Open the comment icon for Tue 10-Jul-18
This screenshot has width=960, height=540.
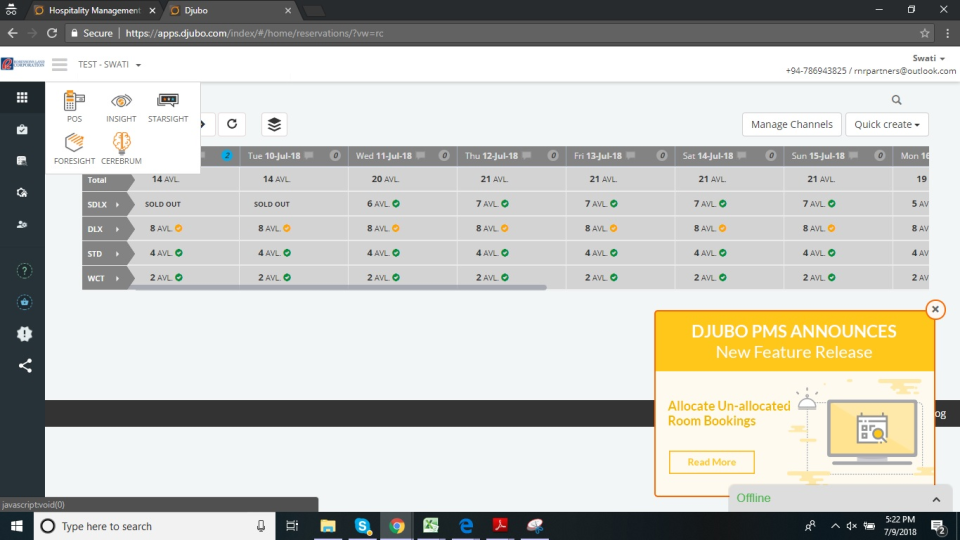(x=309, y=156)
